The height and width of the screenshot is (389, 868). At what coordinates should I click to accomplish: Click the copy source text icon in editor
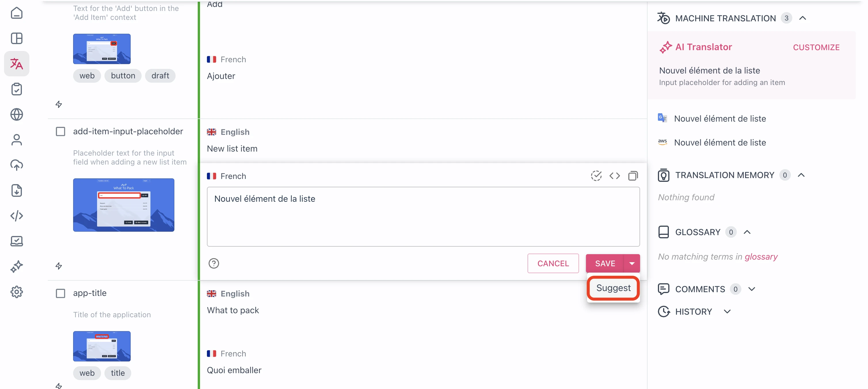pos(633,175)
